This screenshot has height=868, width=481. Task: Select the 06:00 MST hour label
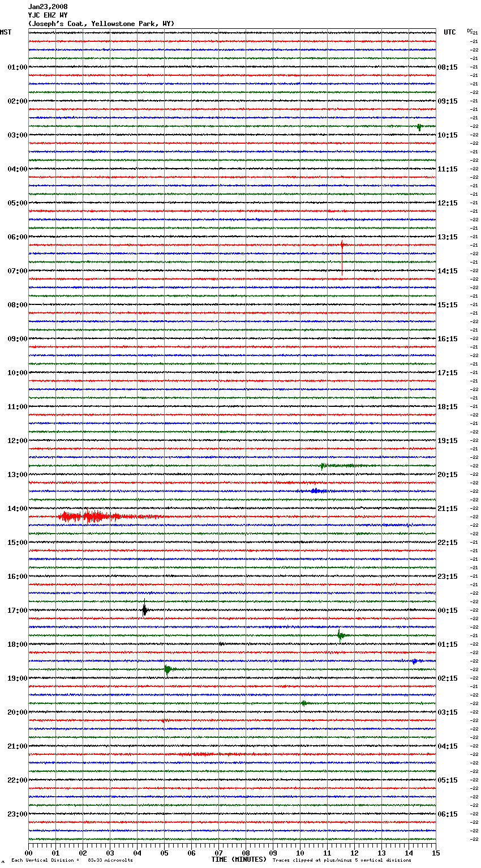(x=17, y=237)
